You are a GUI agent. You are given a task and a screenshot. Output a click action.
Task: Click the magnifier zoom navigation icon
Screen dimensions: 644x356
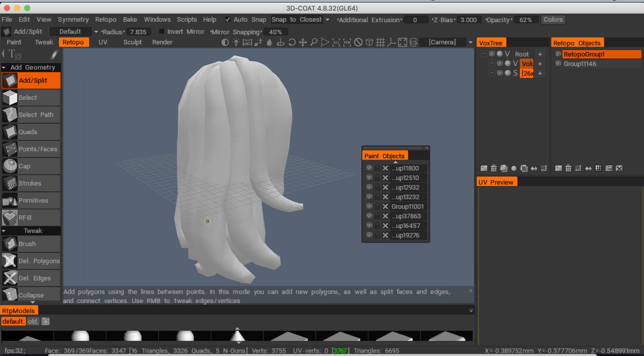tap(314, 42)
